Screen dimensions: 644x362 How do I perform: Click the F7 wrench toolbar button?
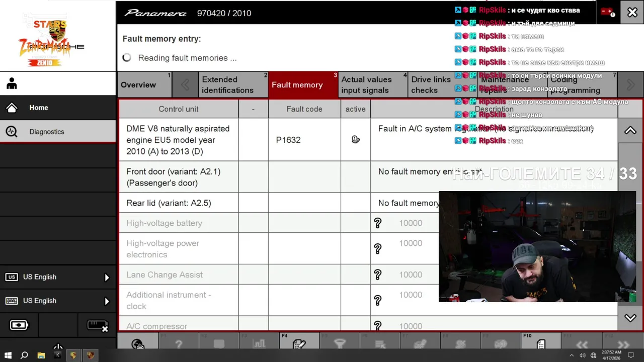pos(421,341)
